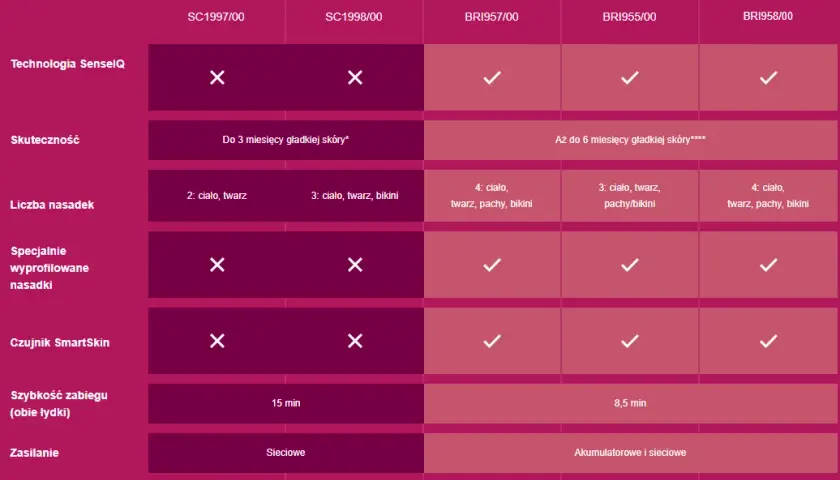Click the SmartSkin cross under SC1997/00

217,341
